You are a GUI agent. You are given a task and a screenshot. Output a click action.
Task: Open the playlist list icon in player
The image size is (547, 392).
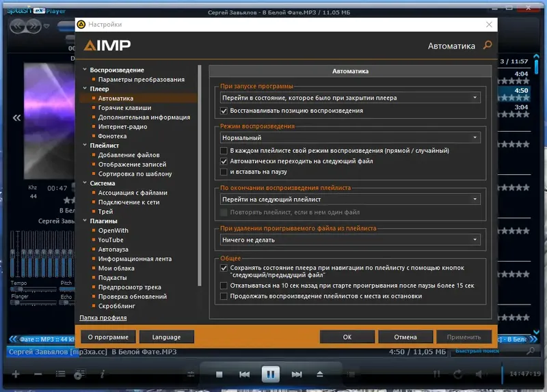[60, 374]
